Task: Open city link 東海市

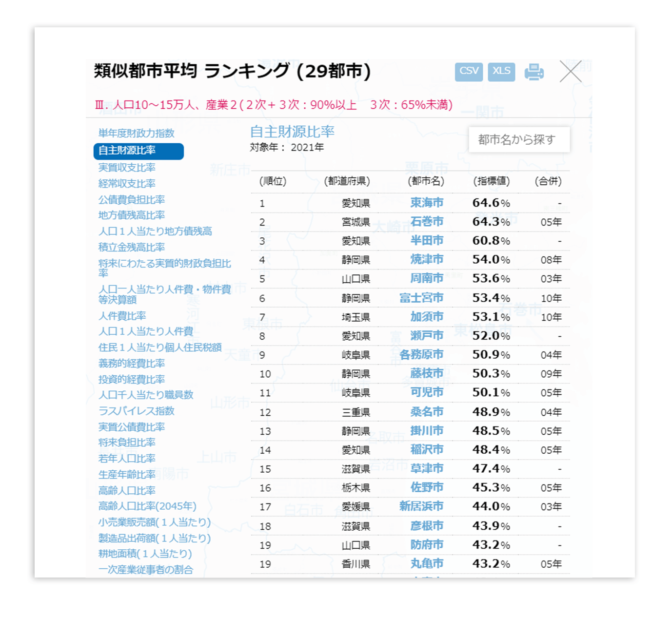Action: click(x=427, y=203)
